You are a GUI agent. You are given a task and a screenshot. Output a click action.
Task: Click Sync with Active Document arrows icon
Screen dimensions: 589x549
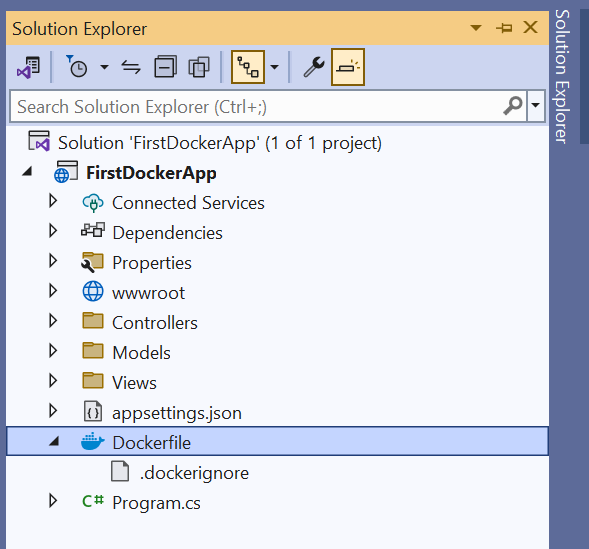coord(131,67)
